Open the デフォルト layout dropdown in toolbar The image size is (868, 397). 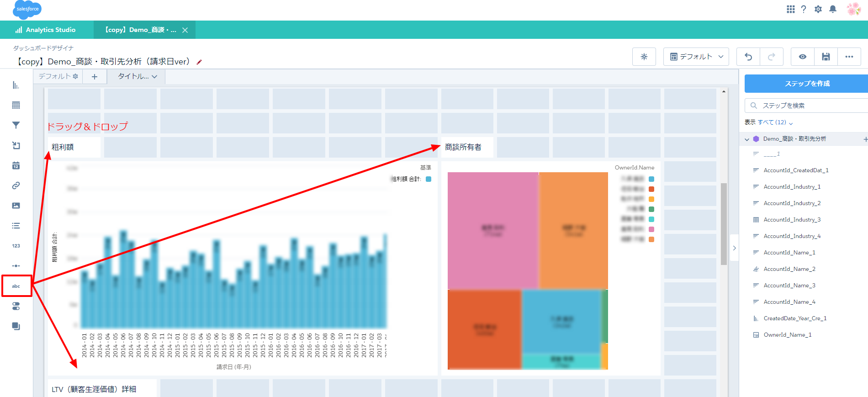[x=696, y=57]
